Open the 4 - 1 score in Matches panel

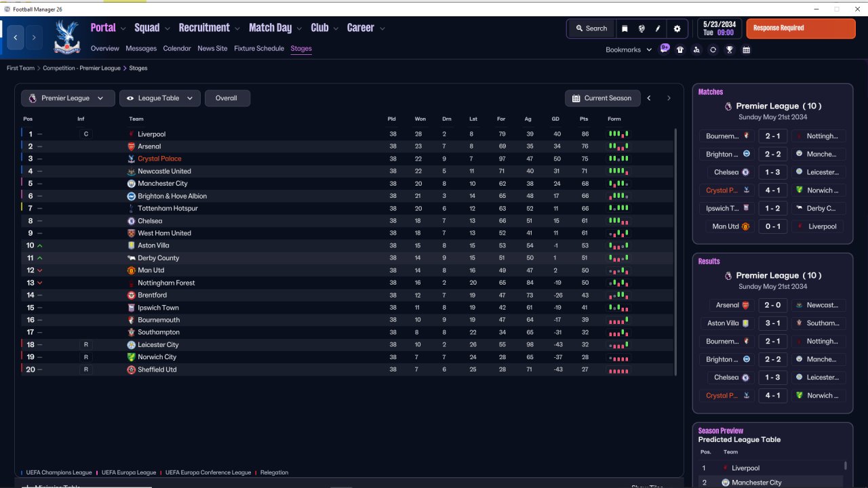(772, 190)
